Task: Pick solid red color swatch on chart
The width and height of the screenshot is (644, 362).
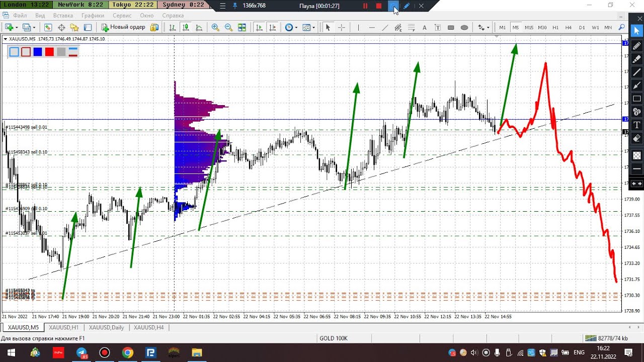Action: [x=49, y=51]
